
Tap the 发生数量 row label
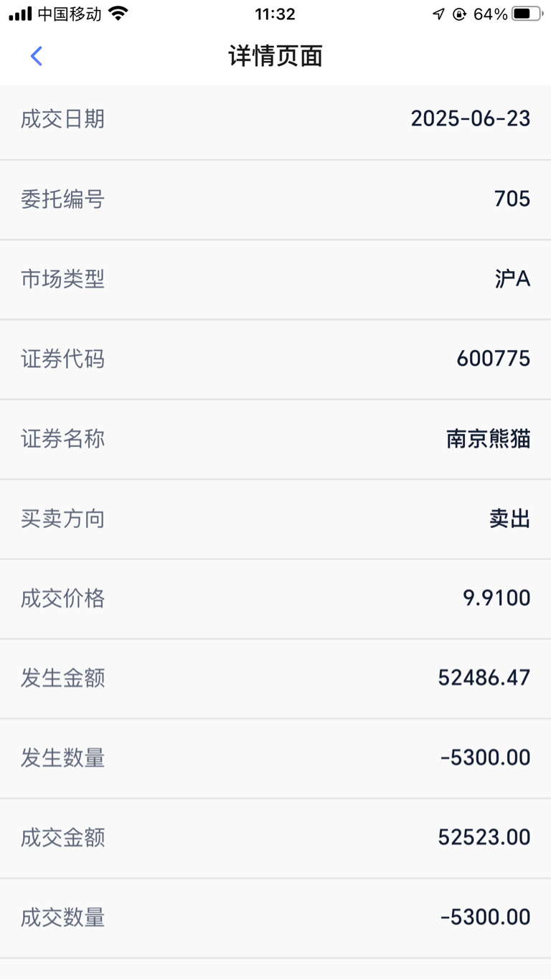[63, 758]
